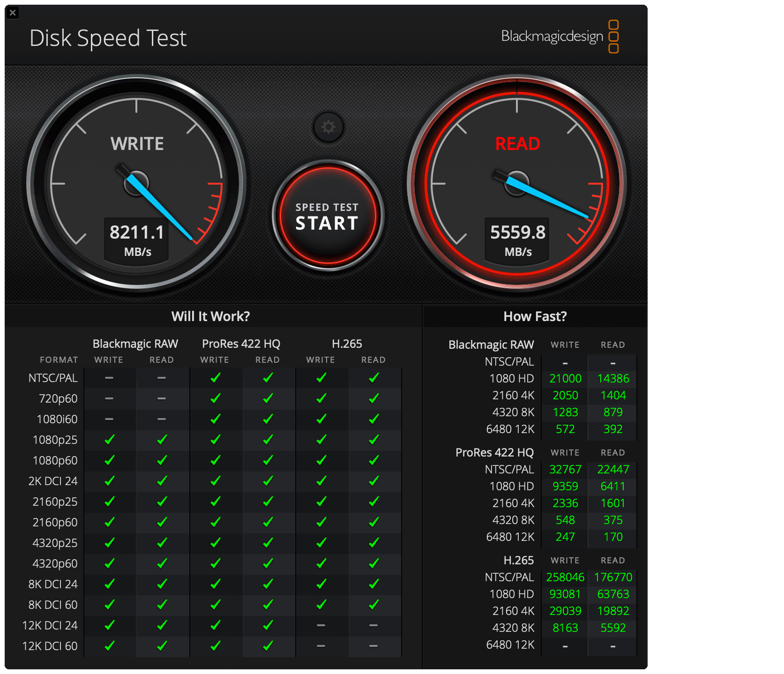Click the WRITE gauge needle hub
Image resolution: width=784 pixels, height=674 pixels.
point(136,183)
